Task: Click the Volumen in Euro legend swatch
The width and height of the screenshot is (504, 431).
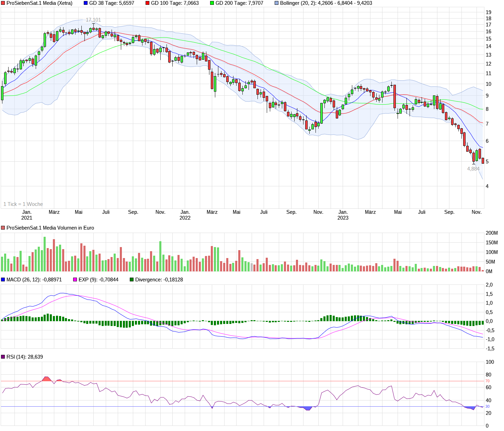Action: click(3, 228)
